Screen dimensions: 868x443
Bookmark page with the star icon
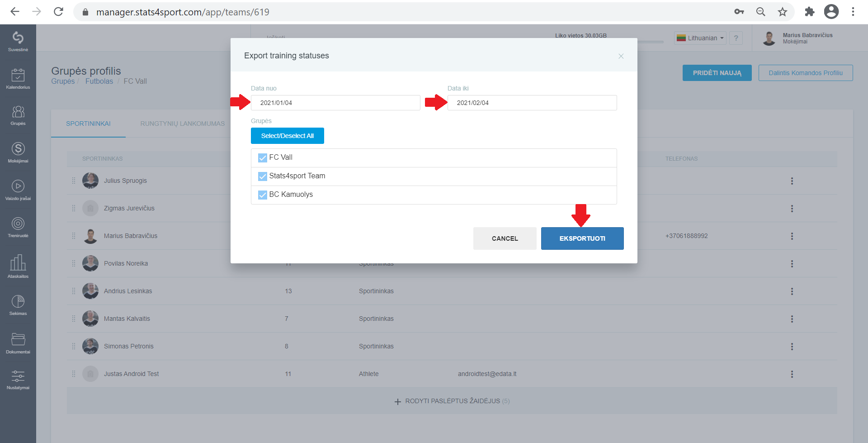pos(783,12)
